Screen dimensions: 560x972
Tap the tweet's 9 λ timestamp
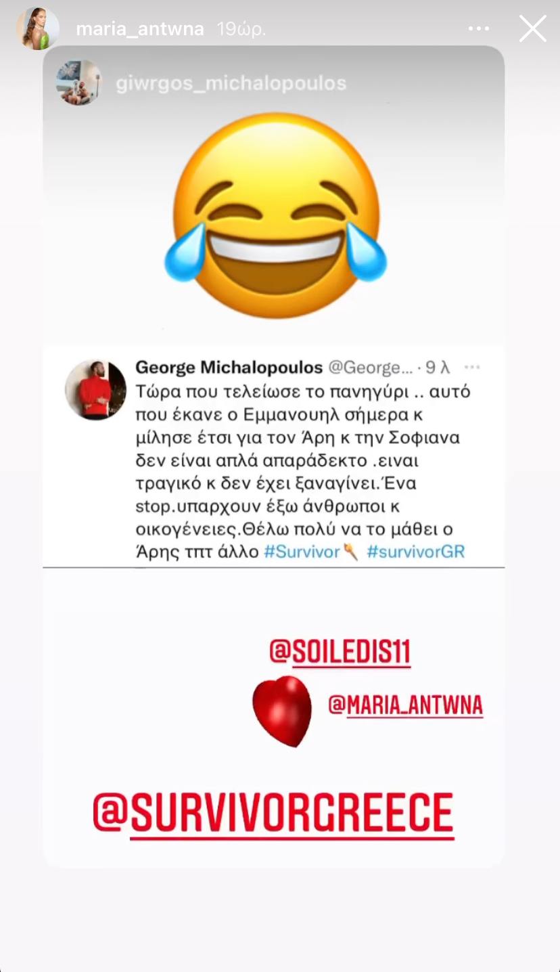click(438, 368)
